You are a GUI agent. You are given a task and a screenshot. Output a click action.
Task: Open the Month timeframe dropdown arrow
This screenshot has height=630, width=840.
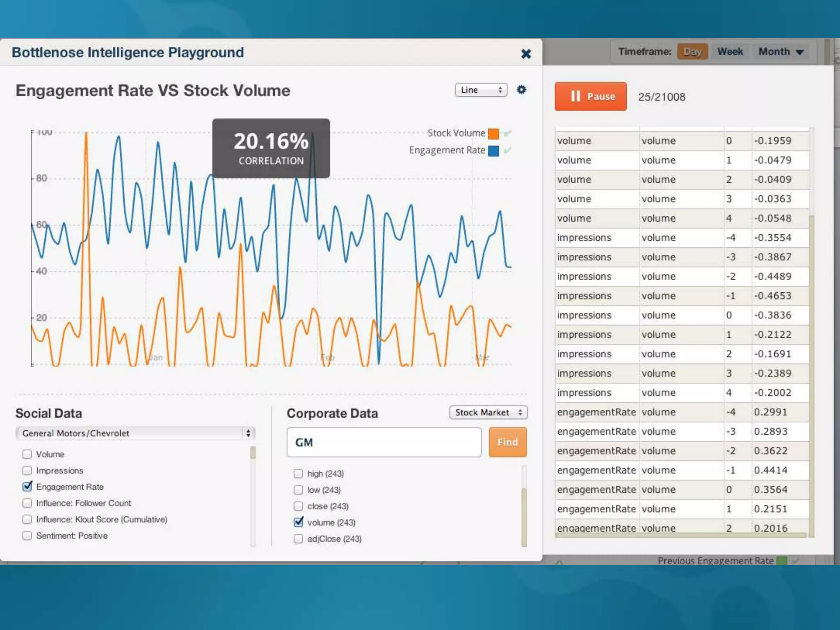tap(799, 52)
